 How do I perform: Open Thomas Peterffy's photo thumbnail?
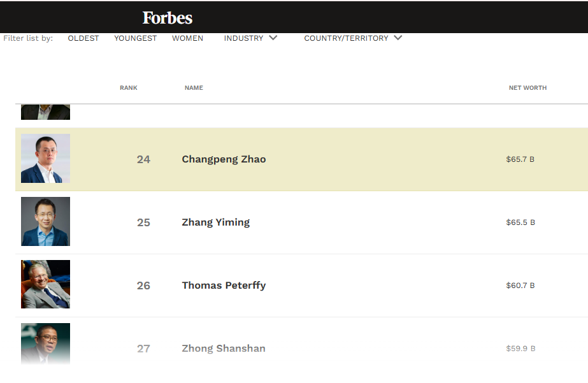pyautogui.click(x=45, y=284)
